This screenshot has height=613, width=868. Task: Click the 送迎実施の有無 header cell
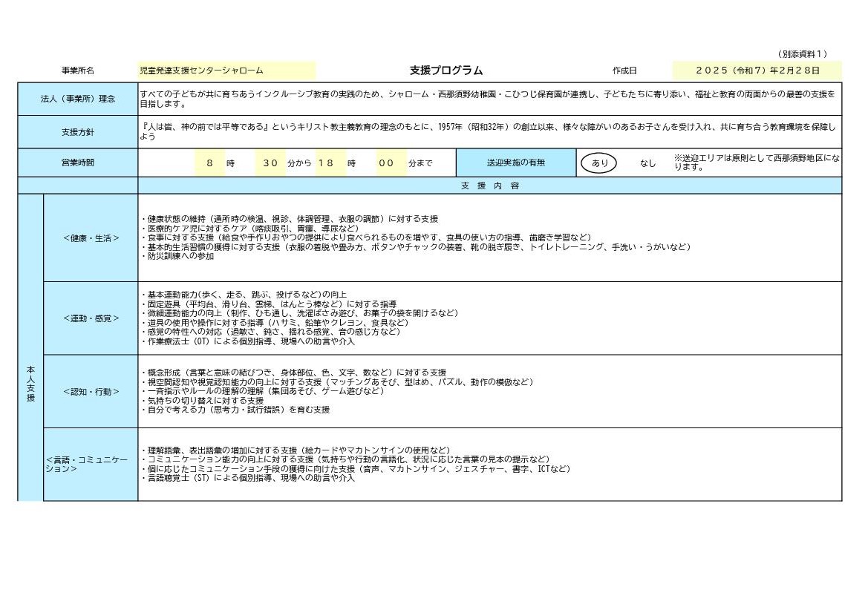point(516,163)
